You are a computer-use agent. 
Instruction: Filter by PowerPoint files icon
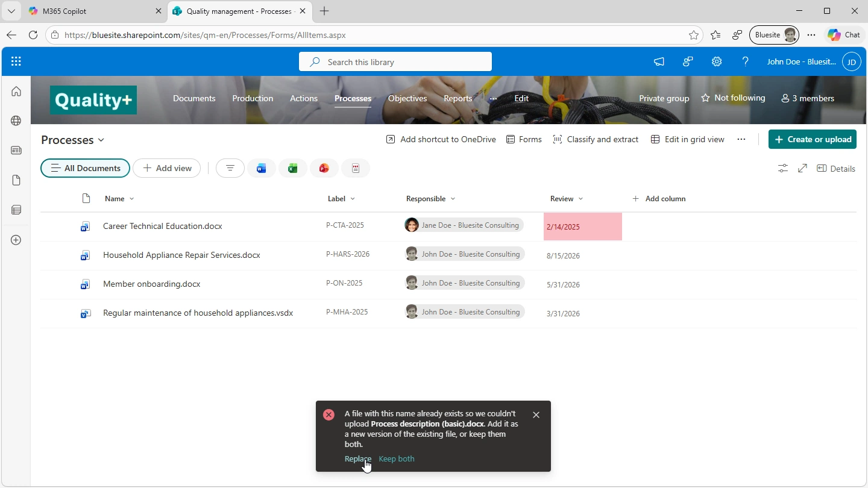tap(324, 168)
